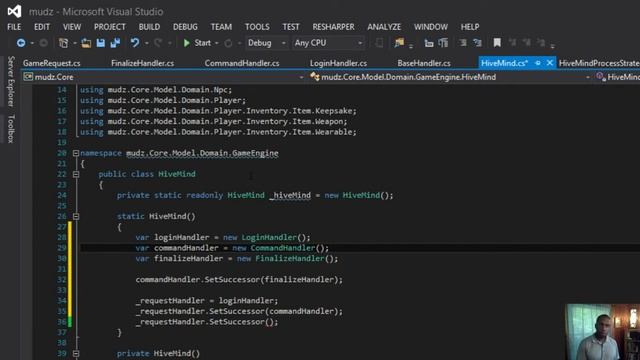Open the Any CPU platform dropdown
The image size is (640, 360).
point(328,43)
